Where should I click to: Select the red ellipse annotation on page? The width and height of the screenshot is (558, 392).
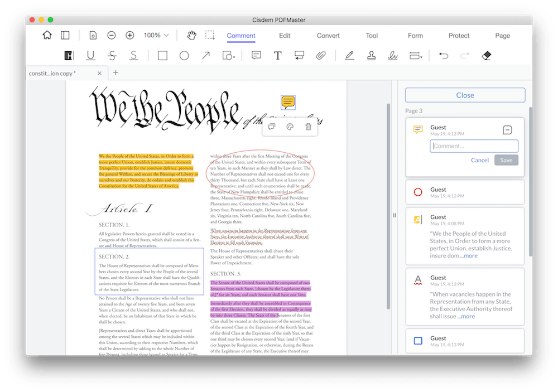pyautogui.click(x=260, y=173)
